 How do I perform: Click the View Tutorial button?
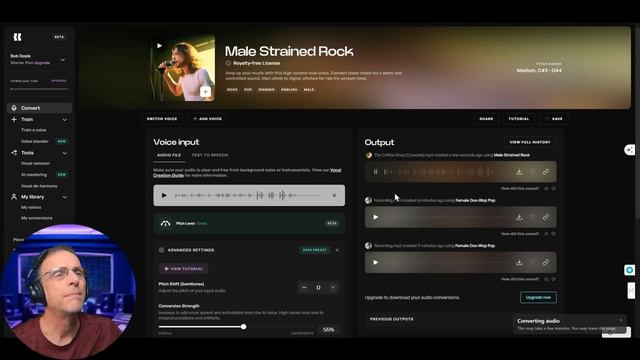pyautogui.click(x=183, y=269)
